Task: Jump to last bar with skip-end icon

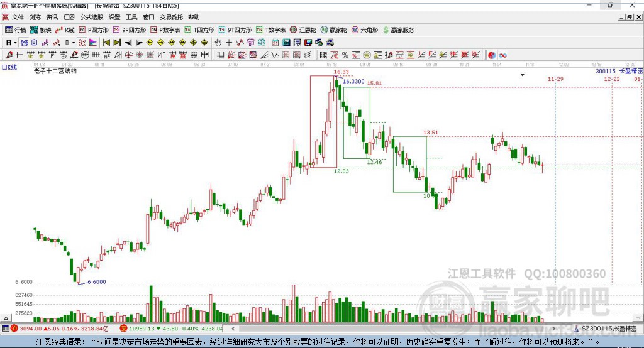Action: point(117,43)
